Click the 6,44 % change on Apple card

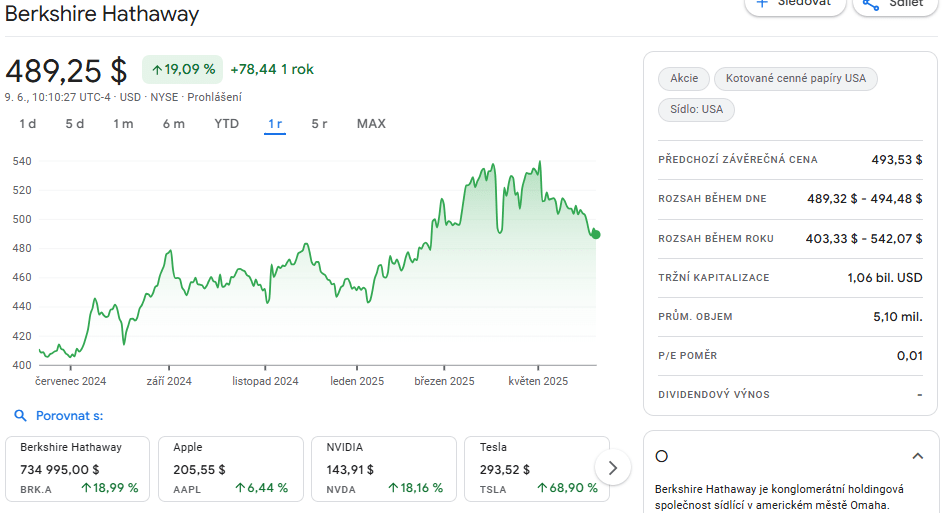coord(262,488)
